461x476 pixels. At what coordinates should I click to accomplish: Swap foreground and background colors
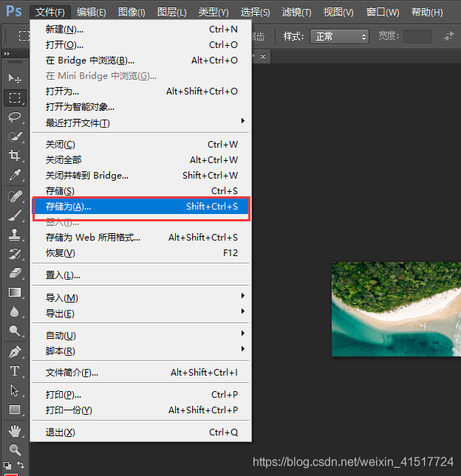click(x=21, y=464)
